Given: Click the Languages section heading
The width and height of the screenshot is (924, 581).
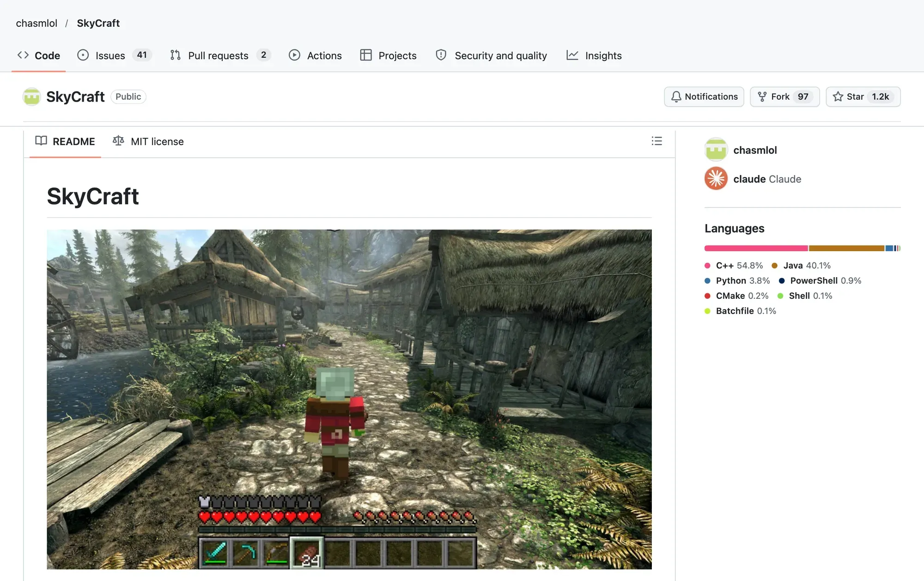Looking at the screenshot, I should pyautogui.click(x=734, y=229).
